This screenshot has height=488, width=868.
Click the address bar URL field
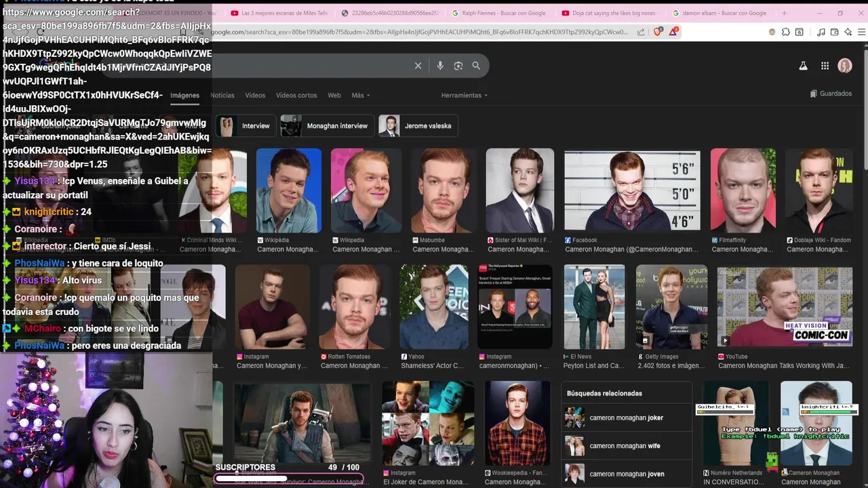pyautogui.click(x=420, y=32)
